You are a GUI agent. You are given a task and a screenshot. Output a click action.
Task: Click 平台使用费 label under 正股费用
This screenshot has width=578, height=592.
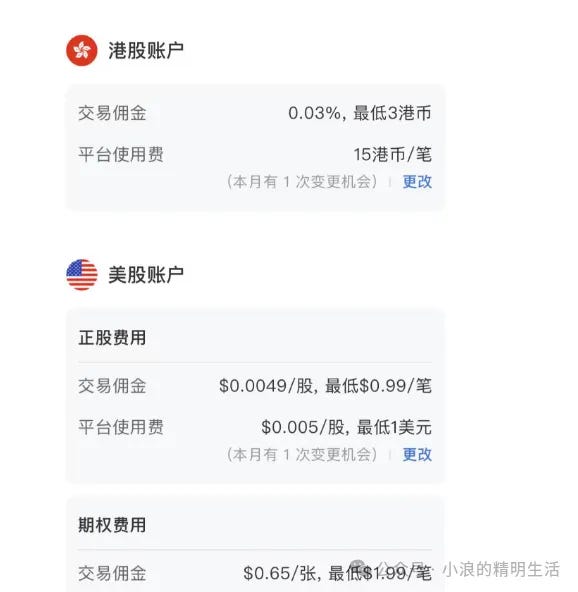pyautogui.click(x=121, y=427)
